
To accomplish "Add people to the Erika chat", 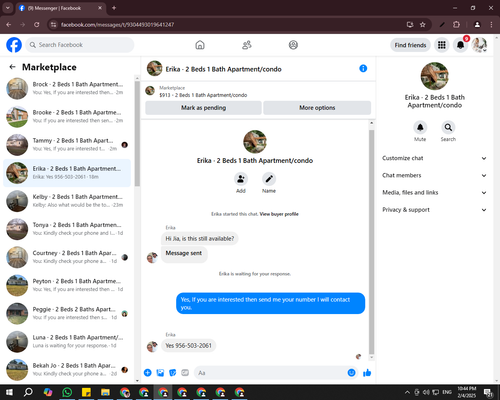I will [x=241, y=179].
